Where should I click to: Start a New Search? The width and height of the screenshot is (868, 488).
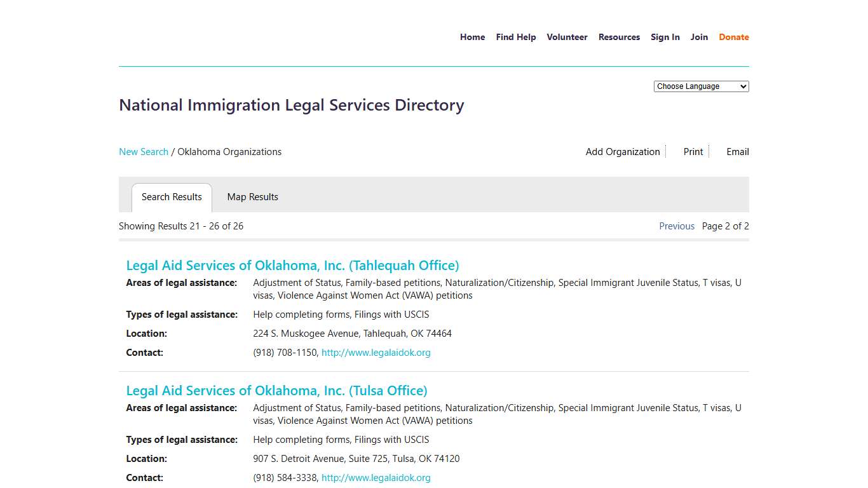tap(144, 151)
